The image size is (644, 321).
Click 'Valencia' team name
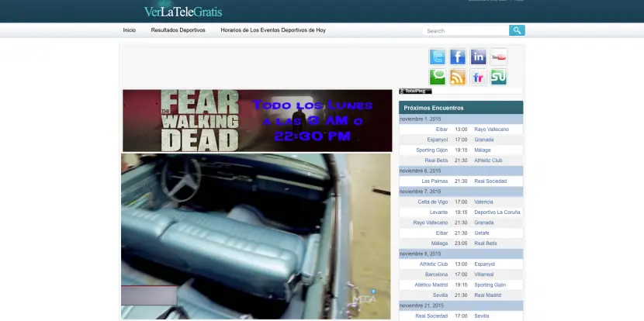tap(483, 202)
